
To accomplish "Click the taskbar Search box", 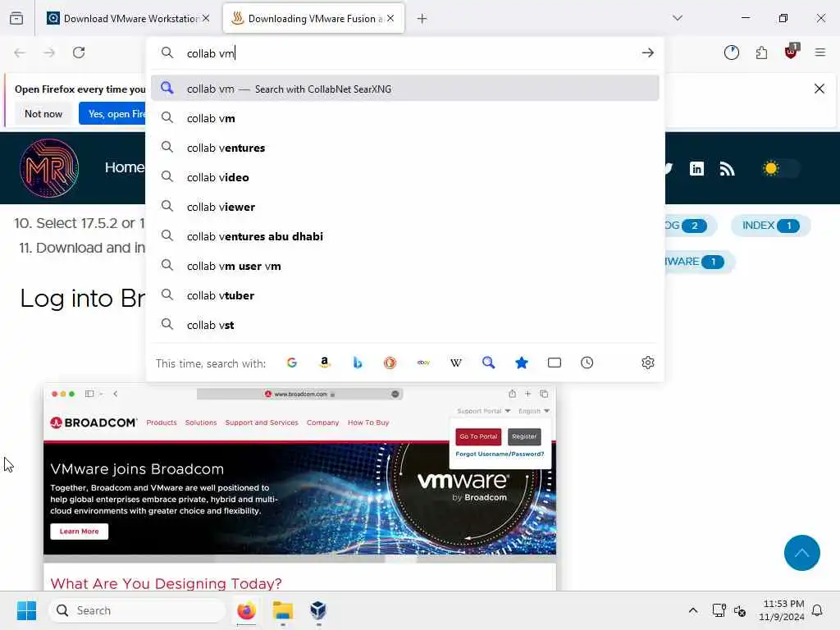I will (x=137, y=610).
